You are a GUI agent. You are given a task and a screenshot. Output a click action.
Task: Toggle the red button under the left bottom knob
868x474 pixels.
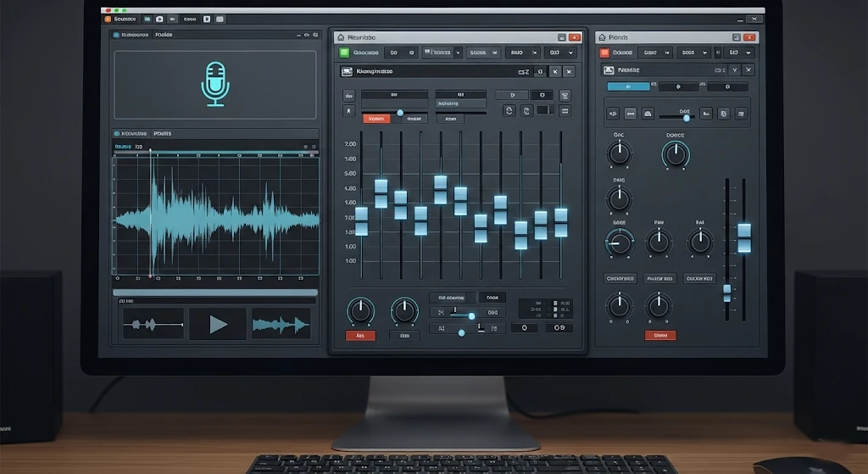(360, 336)
